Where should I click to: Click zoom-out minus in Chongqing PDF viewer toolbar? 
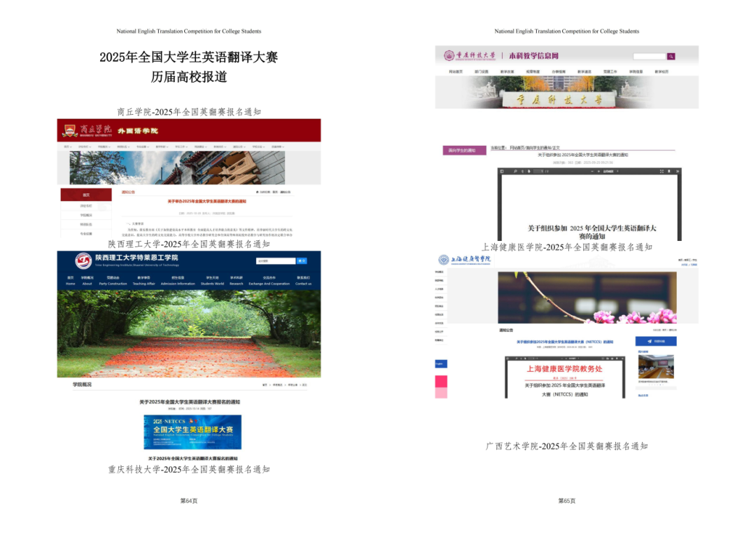pyautogui.click(x=592, y=172)
